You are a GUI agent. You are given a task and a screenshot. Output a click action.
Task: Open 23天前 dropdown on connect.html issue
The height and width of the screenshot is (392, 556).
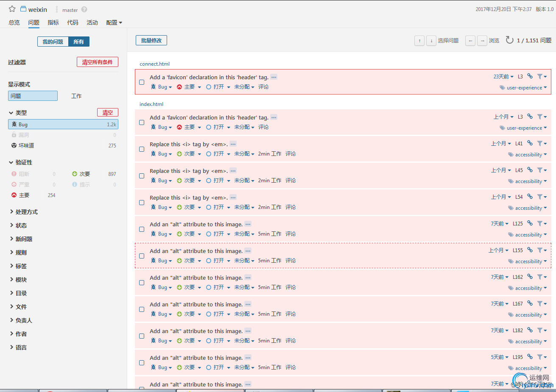pyautogui.click(x=503, y=77)
